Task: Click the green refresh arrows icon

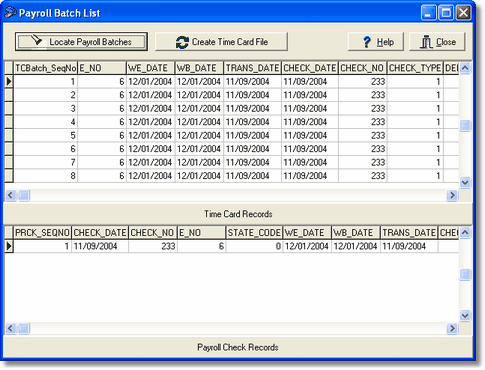Action: (x=182, y=42)
